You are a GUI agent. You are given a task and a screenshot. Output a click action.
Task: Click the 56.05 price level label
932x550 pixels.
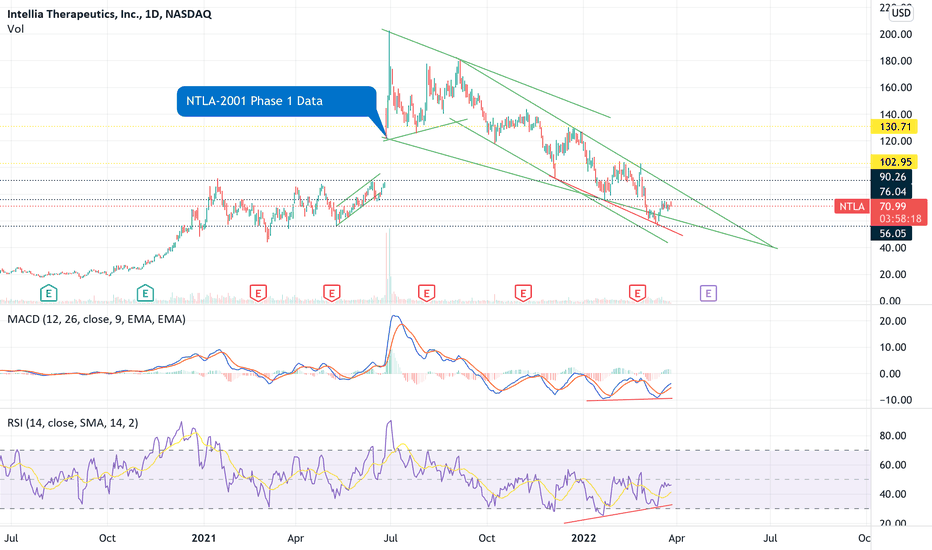893,233
